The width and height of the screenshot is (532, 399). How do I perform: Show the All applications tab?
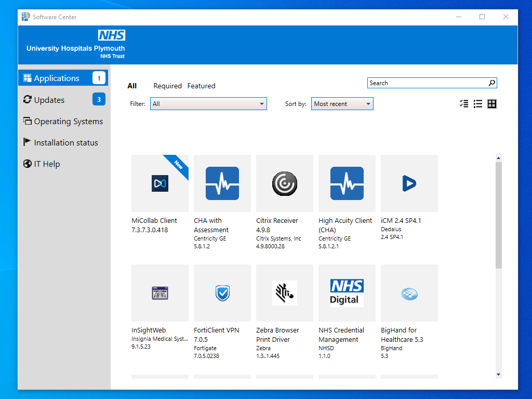point(132,86)
